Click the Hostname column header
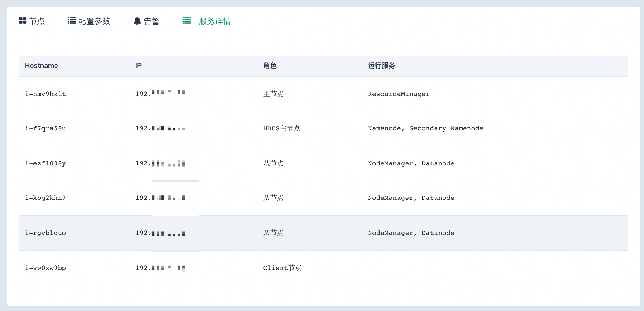Viewport: 644px width, 311px height. [x=41, y=66]
